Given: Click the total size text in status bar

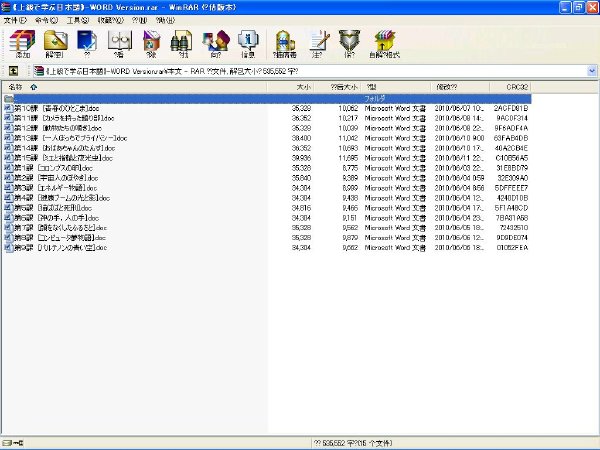Looking at the screenshot, I should 352,443.
